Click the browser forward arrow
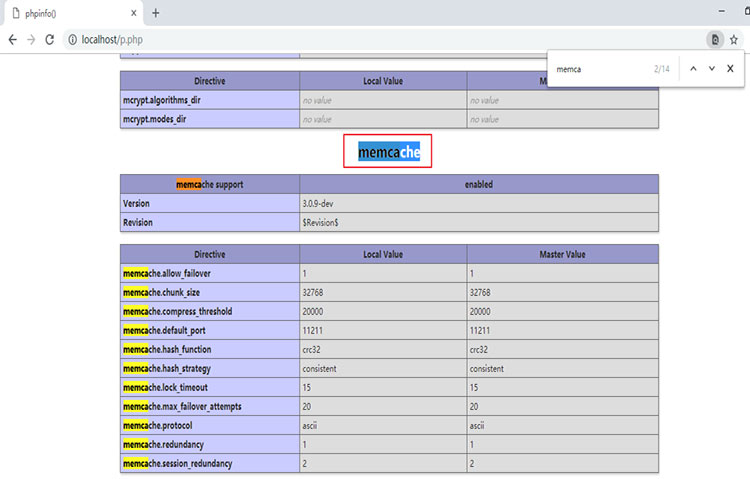The width and height of the screenshot is (750, 479). (x=32, y=39)
